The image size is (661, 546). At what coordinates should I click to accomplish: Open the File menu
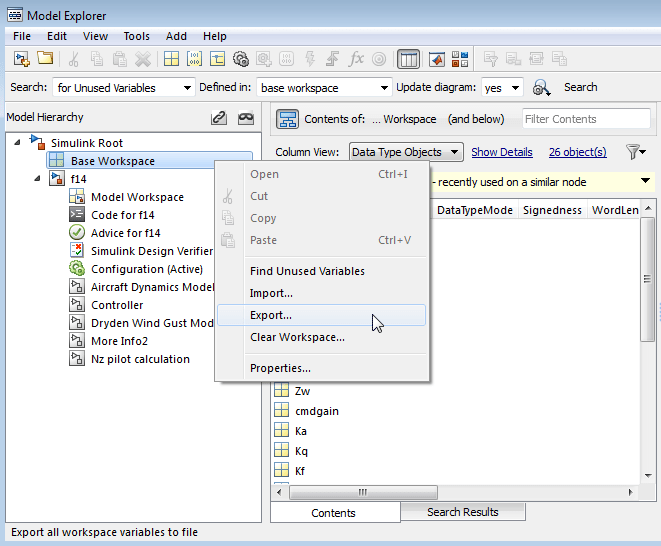coord(22,36)
